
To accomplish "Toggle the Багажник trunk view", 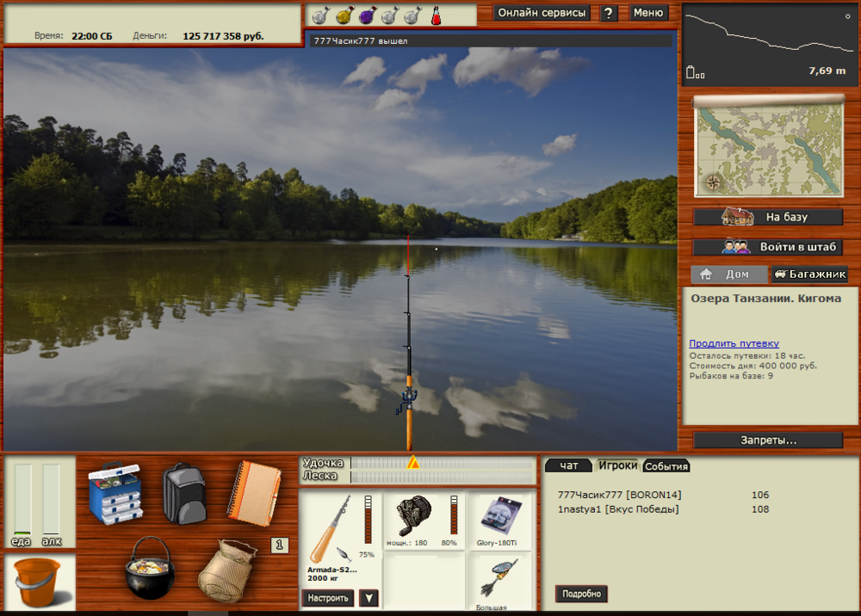I will pyautogui.click(x=809, y=274).
